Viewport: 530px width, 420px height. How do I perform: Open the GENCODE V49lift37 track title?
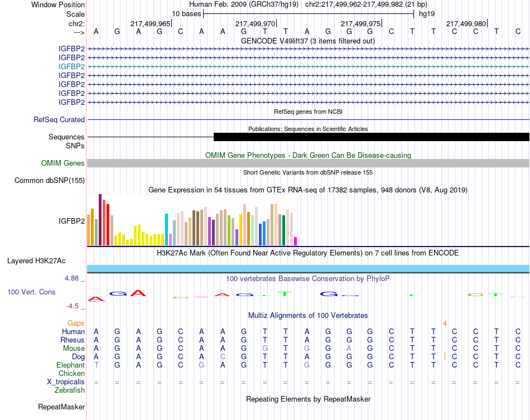307,41
